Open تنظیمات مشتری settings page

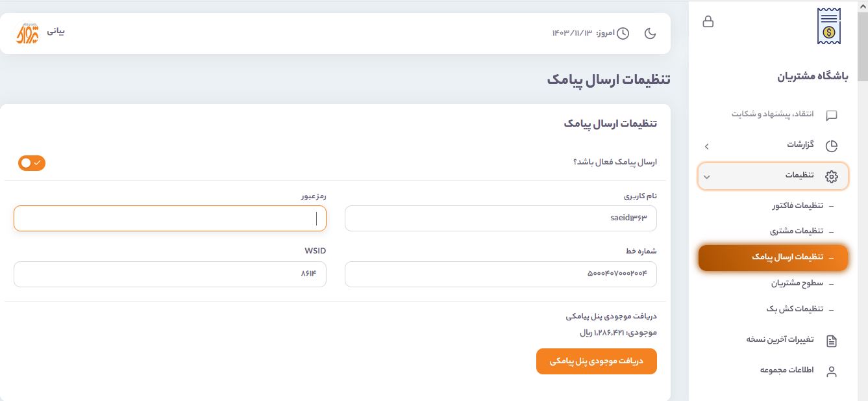click(x=797, y=231)
